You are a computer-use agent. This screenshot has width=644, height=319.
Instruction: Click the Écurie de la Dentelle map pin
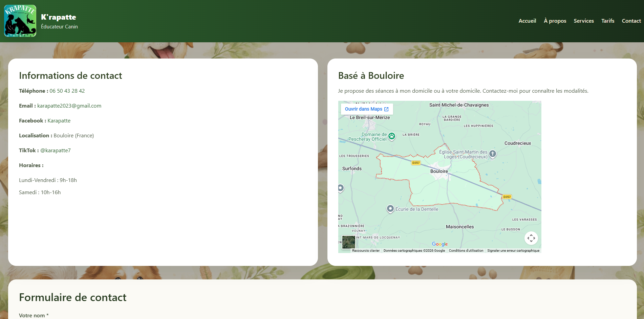[x=390, y=209]
